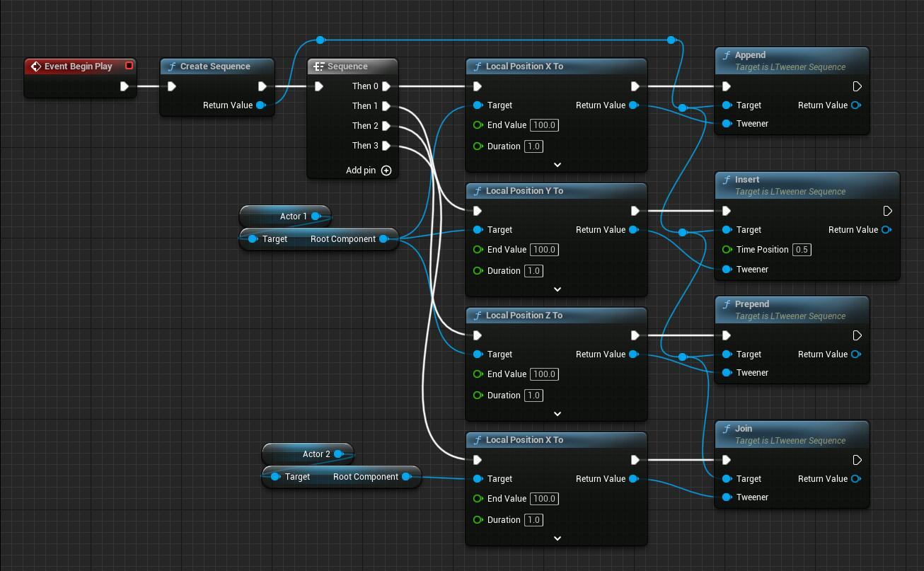Select the Sequence node title bar
The height and width of the screenshot is (571, 924).
pos(347,67)
